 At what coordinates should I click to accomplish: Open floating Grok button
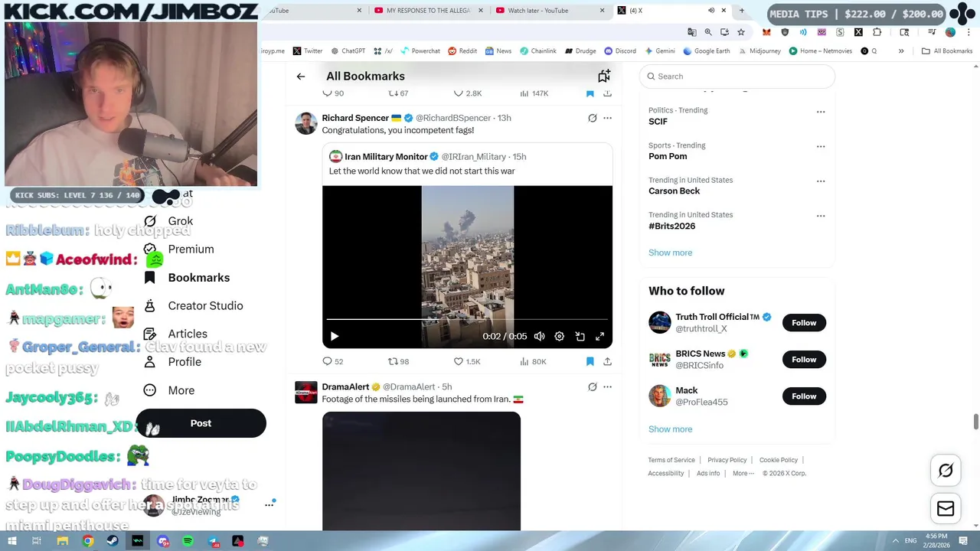click(946, 471)
